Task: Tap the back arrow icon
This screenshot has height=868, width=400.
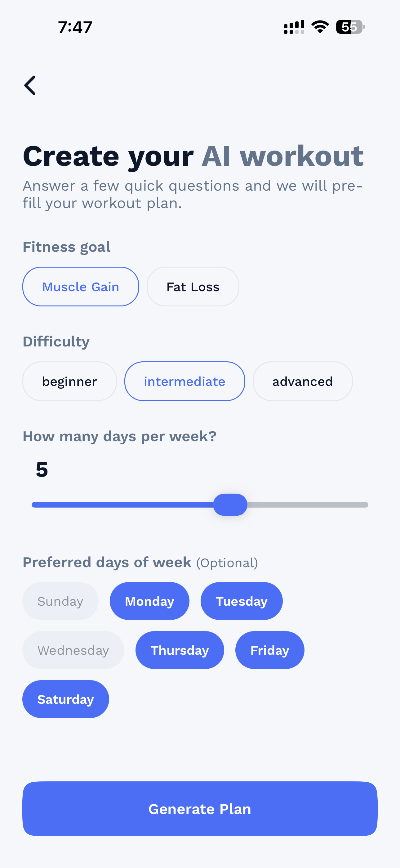Action: point(30,85)
